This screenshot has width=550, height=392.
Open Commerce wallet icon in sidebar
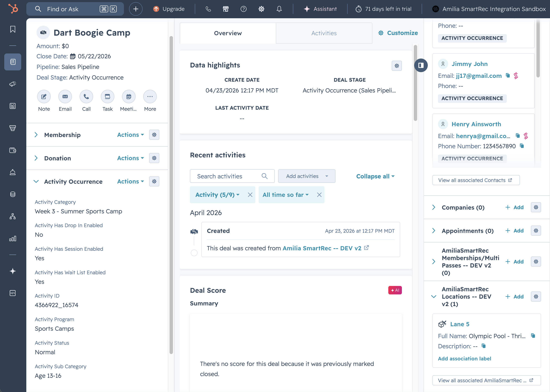point(13,150)
